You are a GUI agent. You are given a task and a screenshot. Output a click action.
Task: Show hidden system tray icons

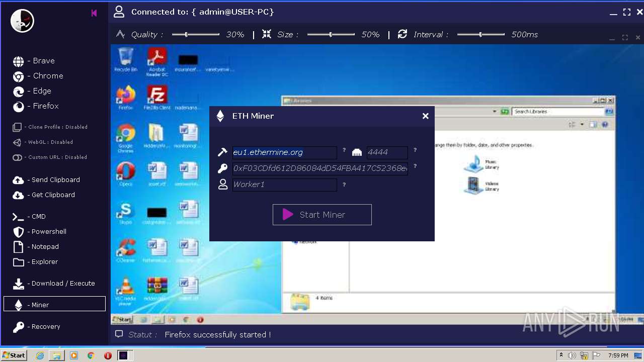coord(561,355)
